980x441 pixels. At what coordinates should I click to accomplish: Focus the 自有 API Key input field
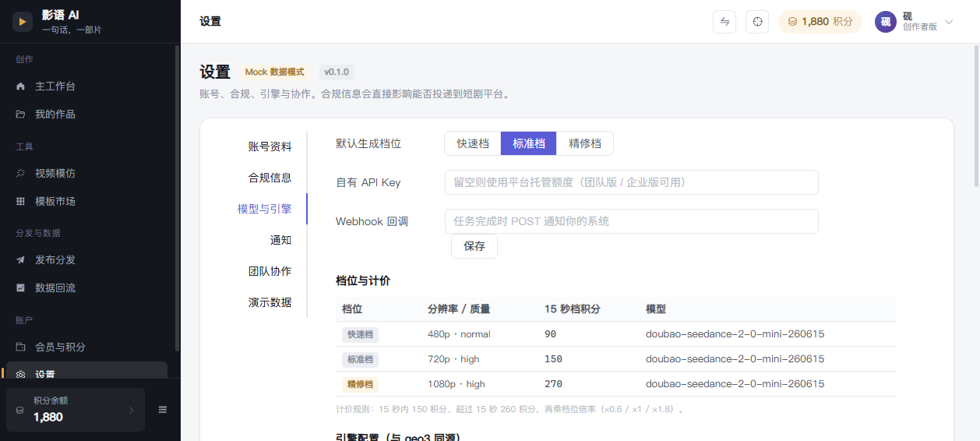[x=632, y=182]
